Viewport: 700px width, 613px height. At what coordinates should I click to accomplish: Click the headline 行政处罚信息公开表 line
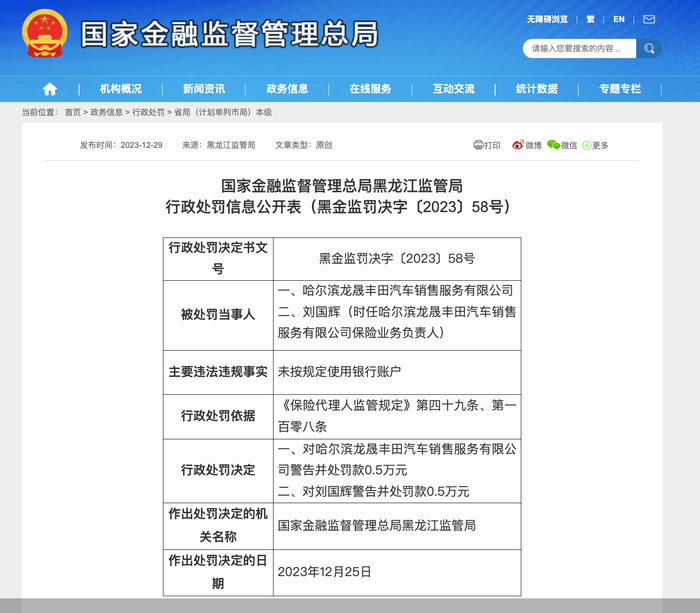pyautogui.click(x=338, y=207)
